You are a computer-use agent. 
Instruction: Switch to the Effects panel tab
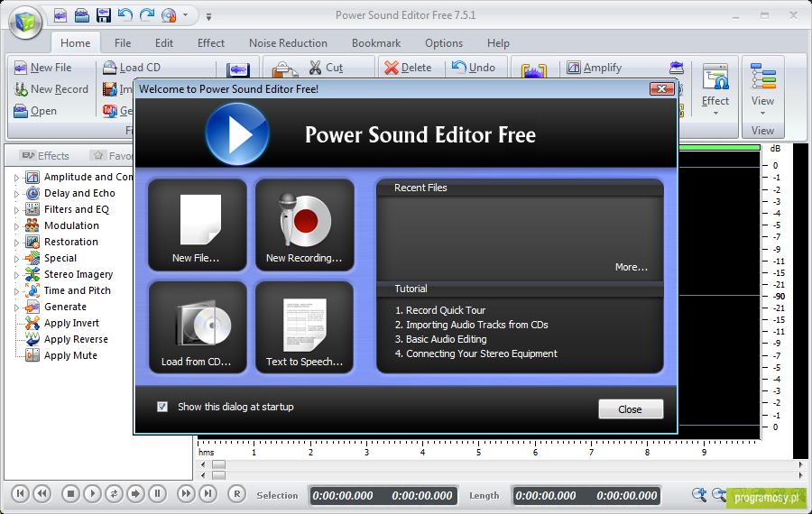46,155
